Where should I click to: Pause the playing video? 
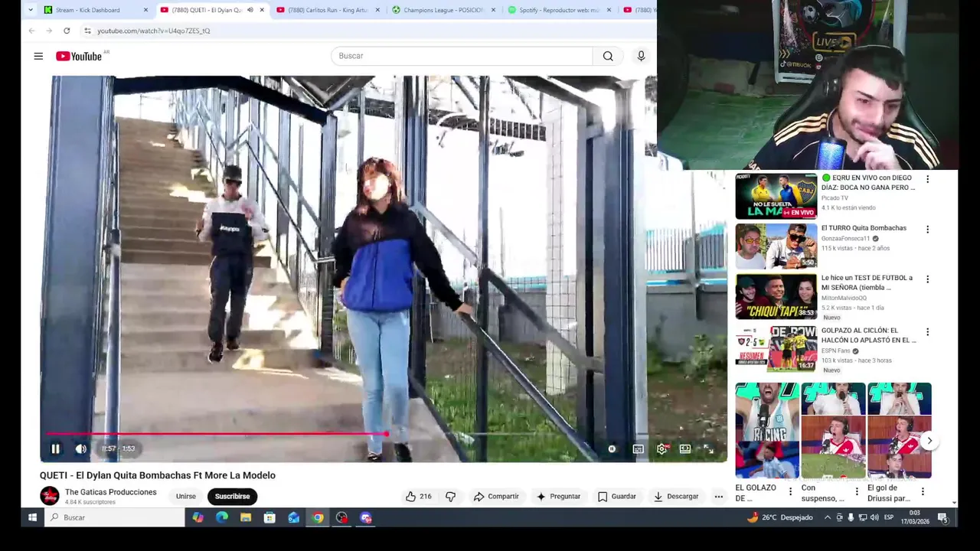[x=55, y=449]
